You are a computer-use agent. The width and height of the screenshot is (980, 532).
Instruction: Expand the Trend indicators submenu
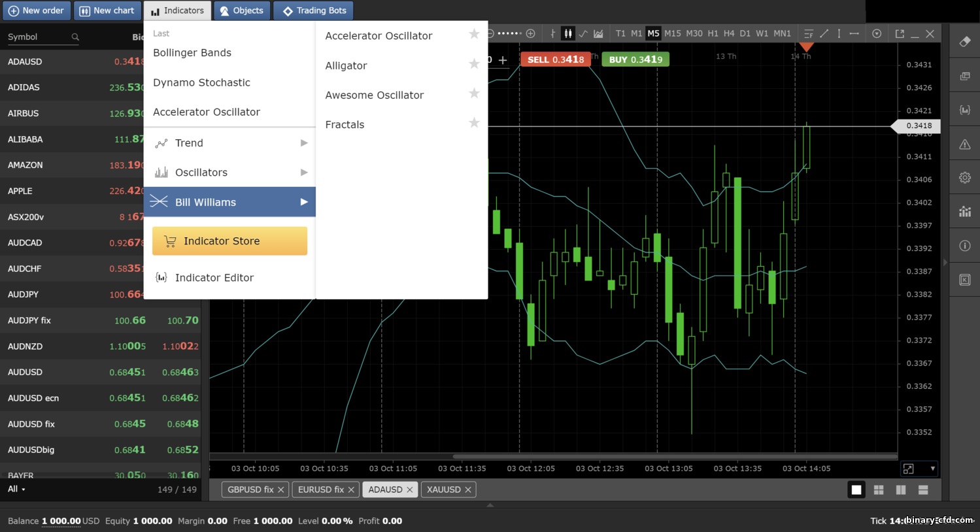click(x=229, y=143)
